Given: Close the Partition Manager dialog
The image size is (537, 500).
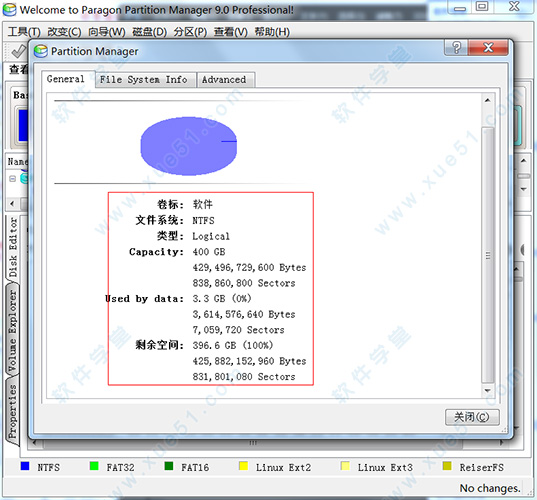Looking at the screenshot, I should pyautogui.click(x=488, y=47).
